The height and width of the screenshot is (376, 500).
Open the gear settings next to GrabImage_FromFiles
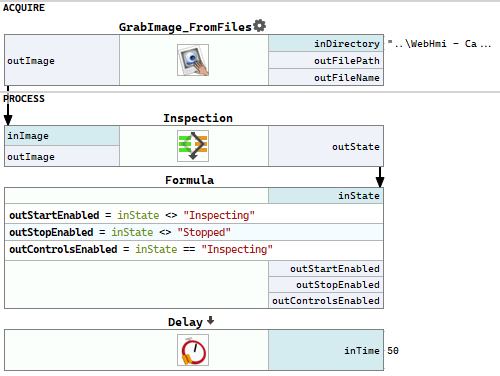(x=259, y=26)
